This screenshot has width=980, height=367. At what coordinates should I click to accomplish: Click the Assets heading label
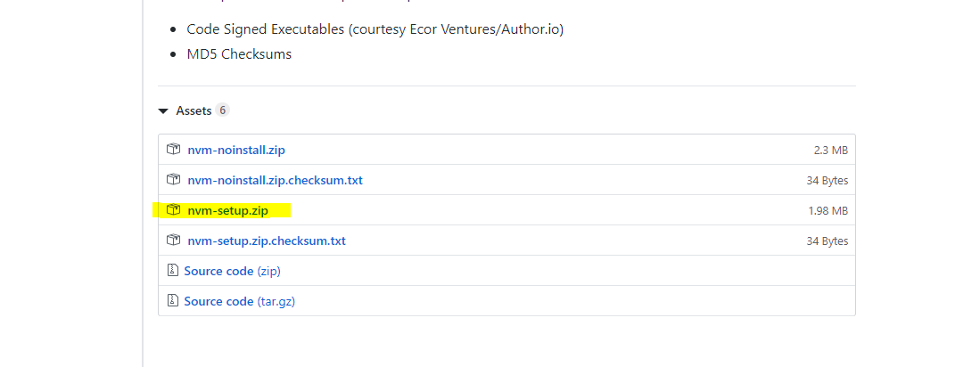click(194, 110)
